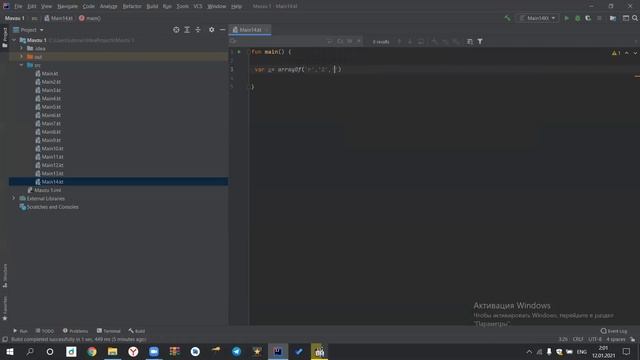The height and width of the screenshot is (360, 640).
Task: Go to previous highlighted problem arrow
Action: pyautogui.click(x=627, y=53)
